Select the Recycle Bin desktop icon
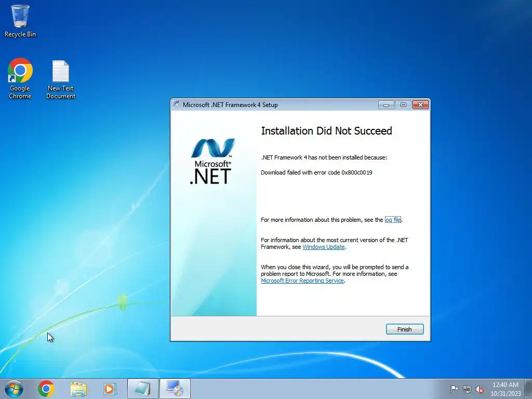The height and width of the screenshot is (399, 532). 20,21
